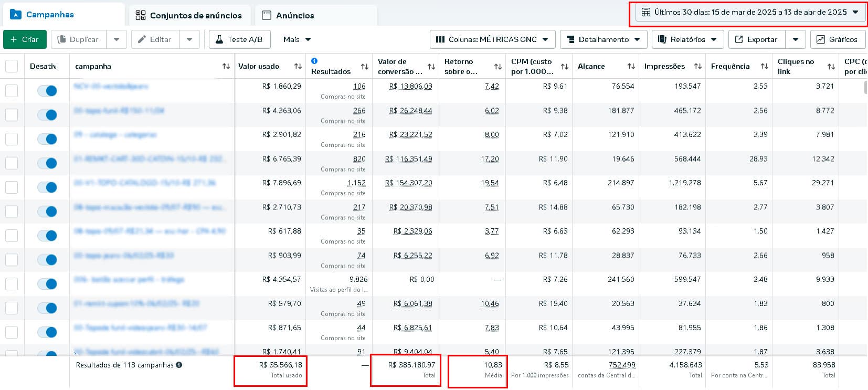
Task: Click the Teste A/B button
Action: point(239,39)
